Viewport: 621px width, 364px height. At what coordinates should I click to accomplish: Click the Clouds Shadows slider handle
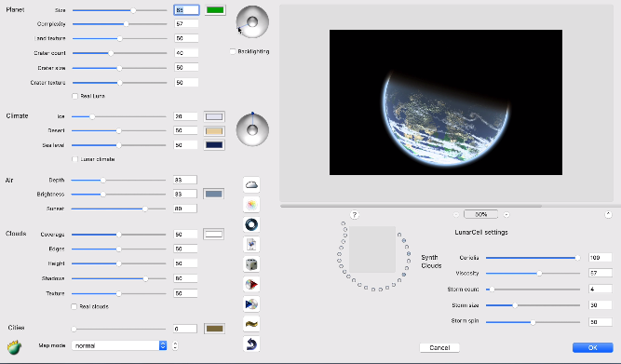(x=146, y=279)
